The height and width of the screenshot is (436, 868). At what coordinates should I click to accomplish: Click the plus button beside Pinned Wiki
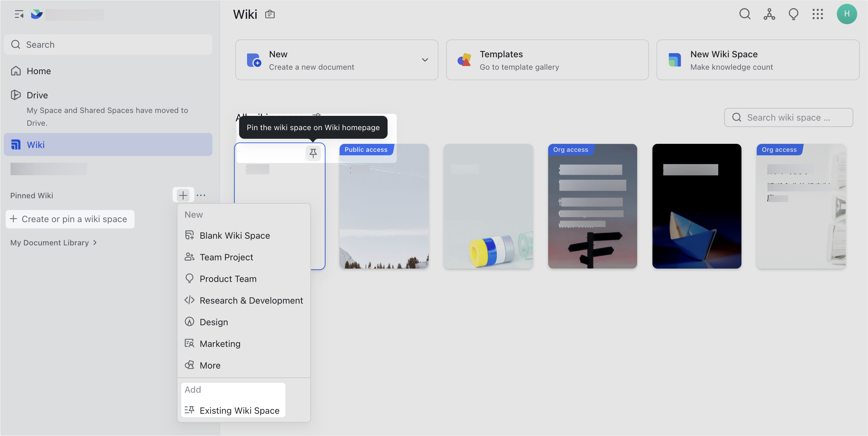pyautogui.click(x=183, y=195)
